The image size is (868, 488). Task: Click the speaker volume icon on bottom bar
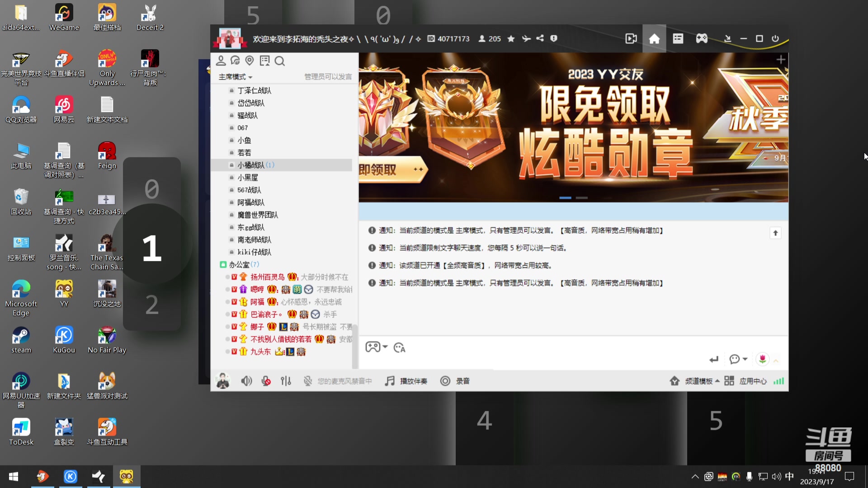[x=246, y=381]
